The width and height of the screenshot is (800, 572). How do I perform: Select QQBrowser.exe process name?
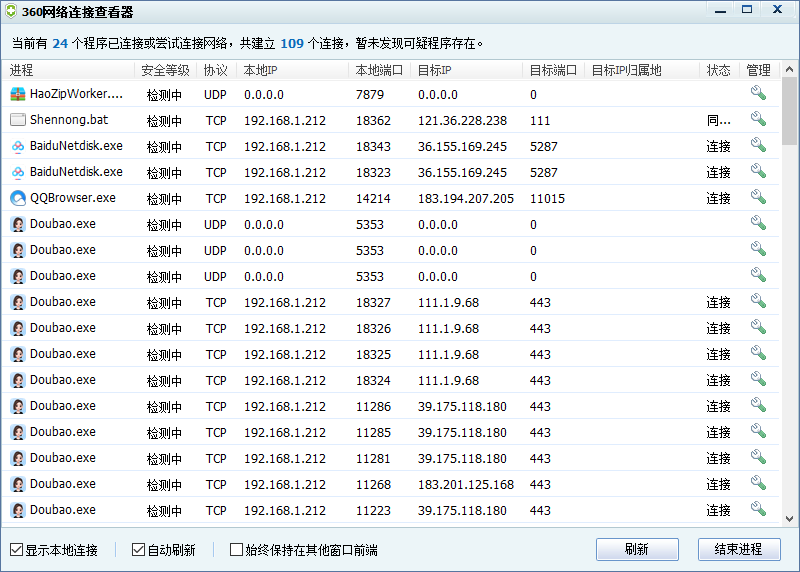coord(72,198)
